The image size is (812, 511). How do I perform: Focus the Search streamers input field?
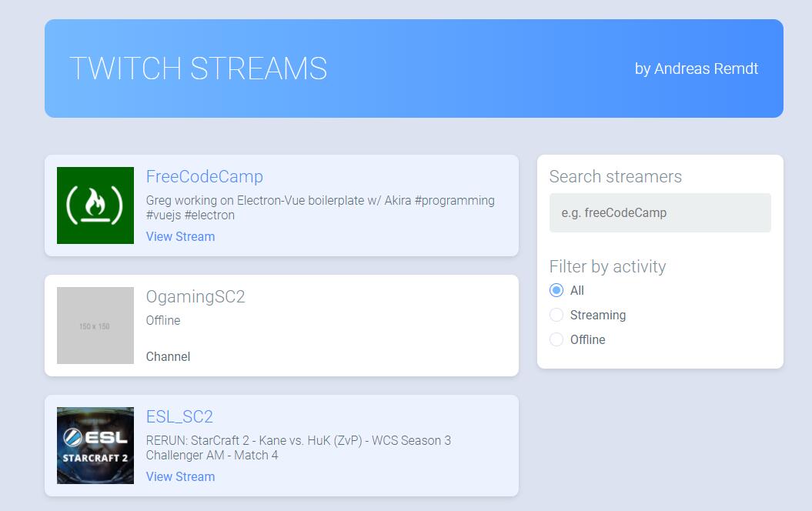pos(660,212)
